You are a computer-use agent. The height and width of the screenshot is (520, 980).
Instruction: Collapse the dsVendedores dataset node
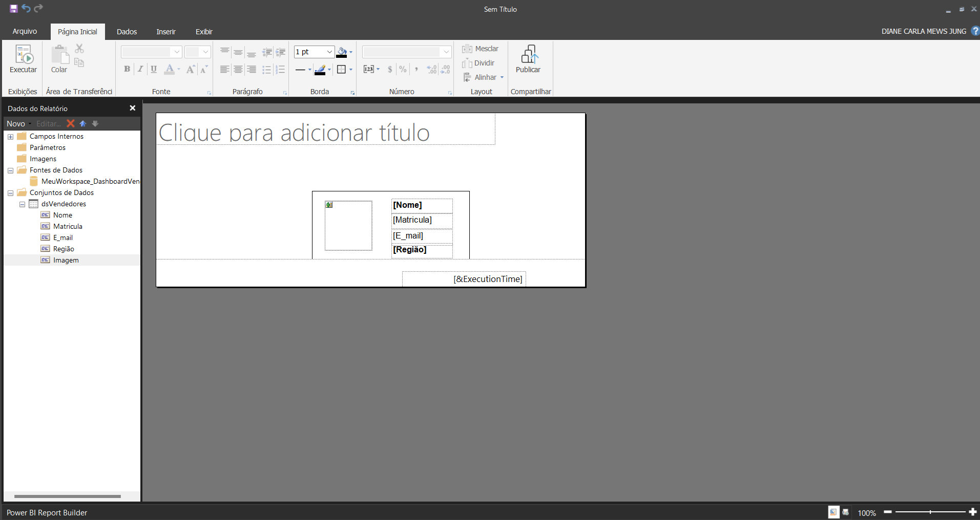tap(22, 204)
